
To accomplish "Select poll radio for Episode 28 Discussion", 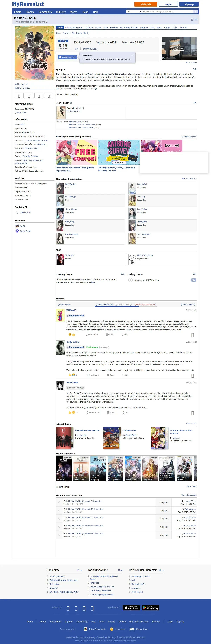I will (59, 527).
